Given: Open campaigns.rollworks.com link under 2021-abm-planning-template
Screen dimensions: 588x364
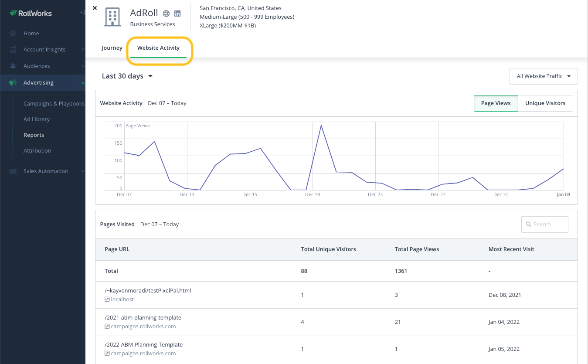Looking at the screenshot, I should [x=143, y=327].
